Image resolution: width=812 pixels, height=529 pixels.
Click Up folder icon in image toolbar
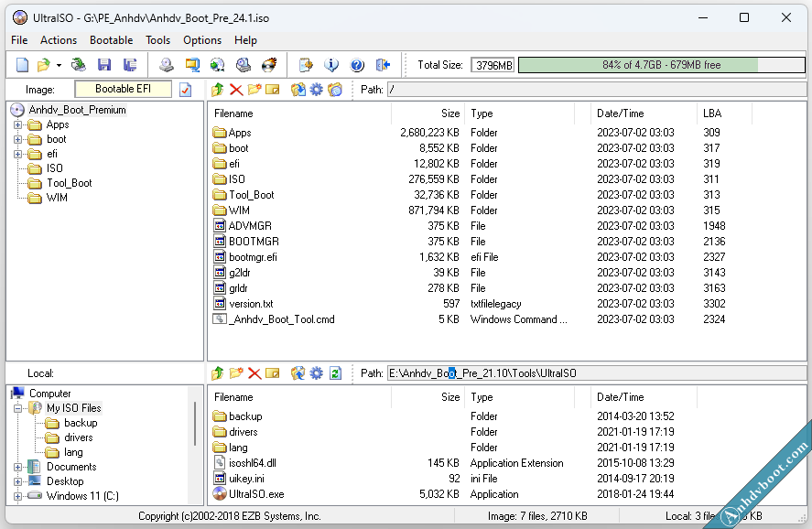[x=217, y=90]
